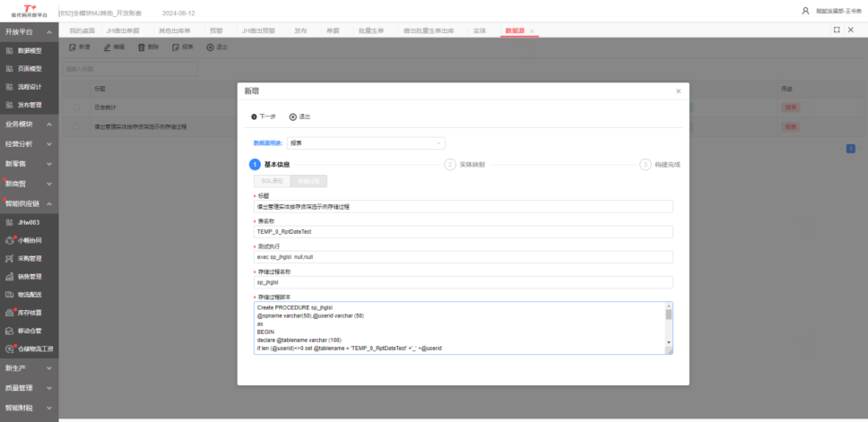Toggle the SQL语句 mode button
This screenshot has height=422, width=868.
(x=272, y=181)
